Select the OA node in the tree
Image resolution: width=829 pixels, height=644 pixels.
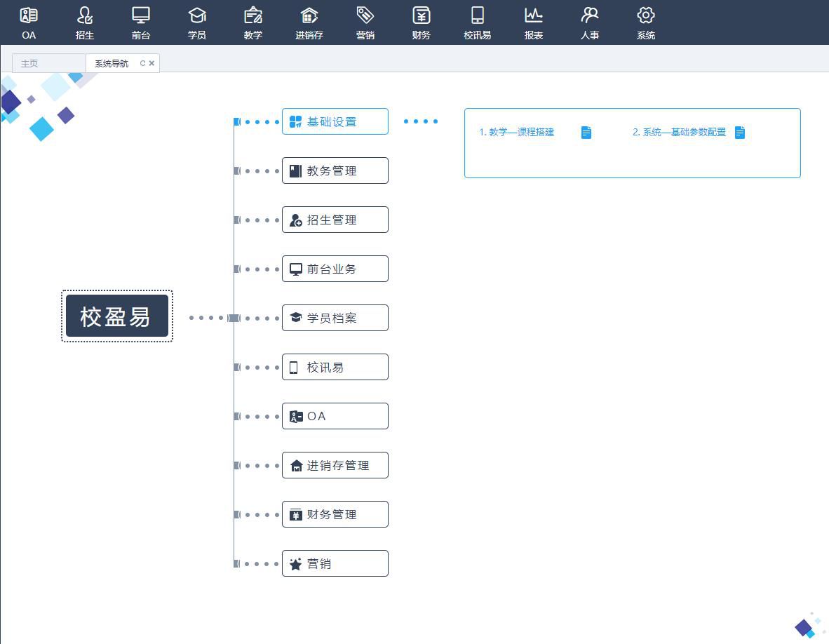(335, 417)
